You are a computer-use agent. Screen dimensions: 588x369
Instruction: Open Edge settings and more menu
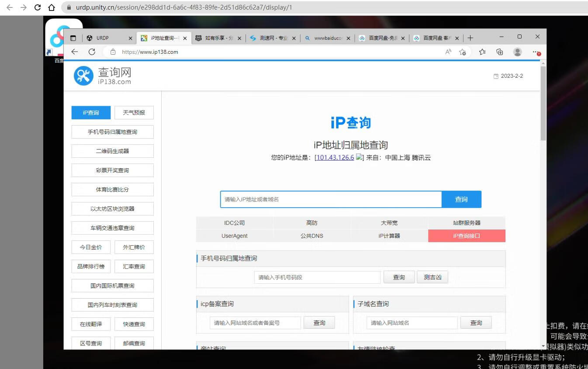click(536, 52)
